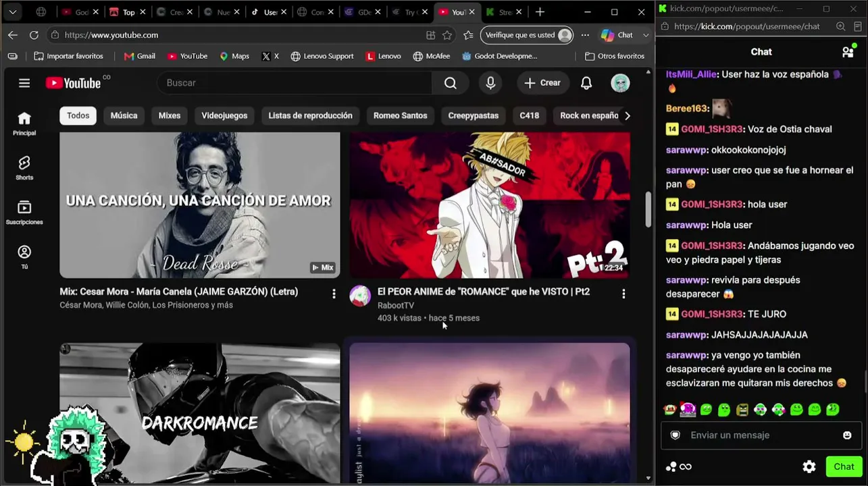Select the Romeo Santos chip

point(401,115)
